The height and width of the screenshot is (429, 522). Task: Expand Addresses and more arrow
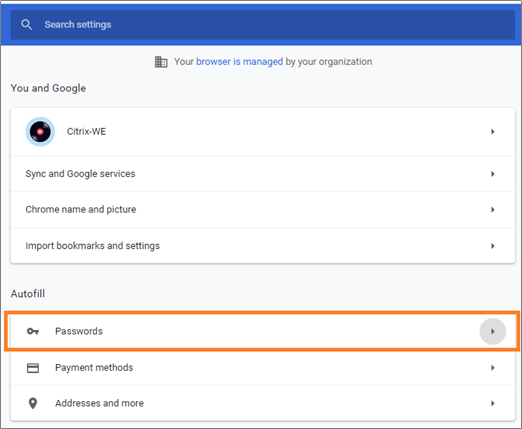[x=493, y=403]
